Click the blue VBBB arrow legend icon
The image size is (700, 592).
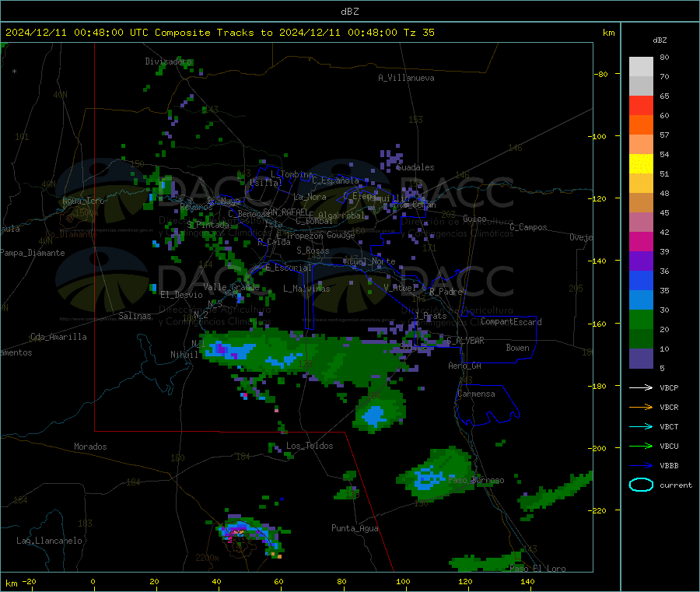(x=641, y=465)
